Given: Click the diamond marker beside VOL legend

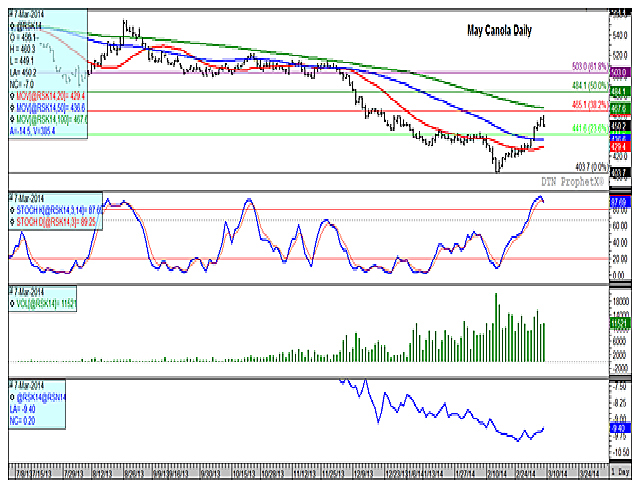Looking at the screenshot, I should (12, 304).
